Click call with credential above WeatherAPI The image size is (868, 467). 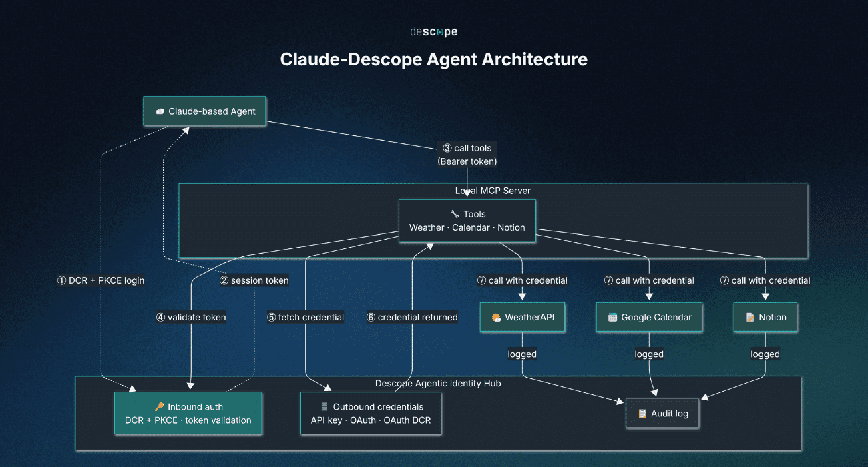522,280
